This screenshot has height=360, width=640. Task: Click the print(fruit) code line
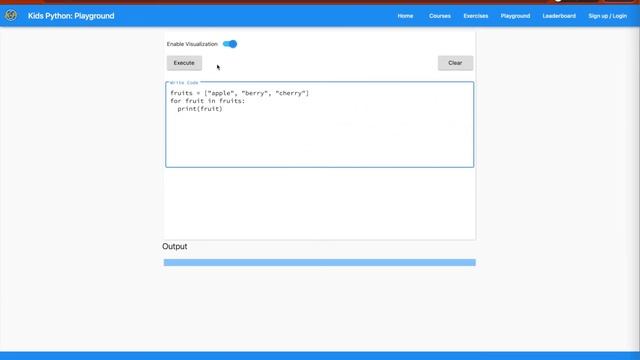pyautogui.click(x=200, y=109)
